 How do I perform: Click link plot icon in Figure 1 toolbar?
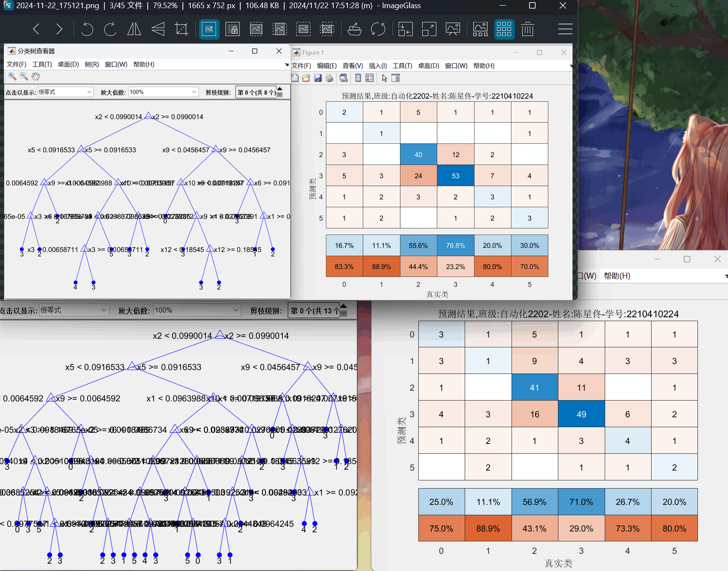tap(344, 78)
